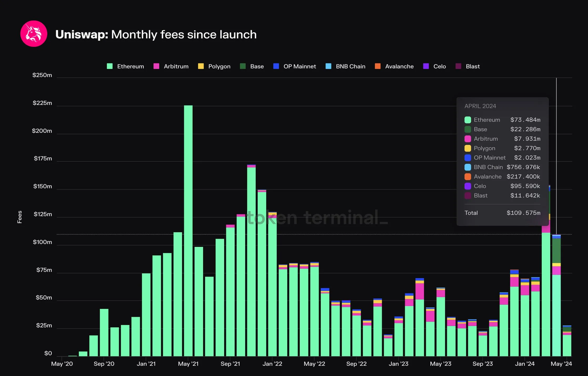This screenshot has width=588, height=376.
Task: Click the Fees y-axis title
Action: 19,217
